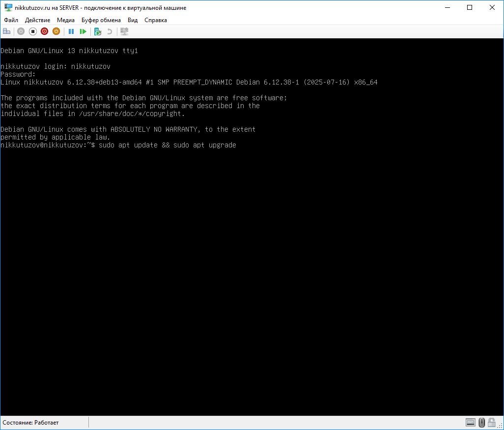Send Ctrl+Alt+Del using the toolbar icon
The width and height of the screenshot is (504, 430).
tap(6, 31)
